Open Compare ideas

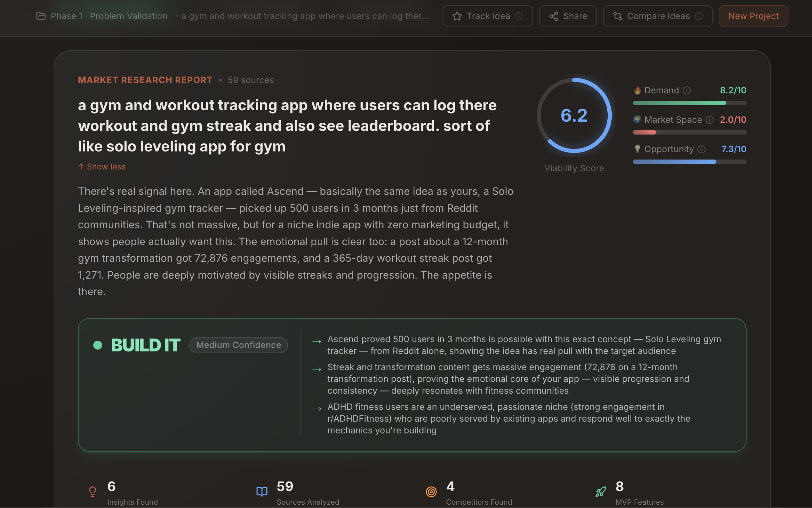click(x=658, y=16)
